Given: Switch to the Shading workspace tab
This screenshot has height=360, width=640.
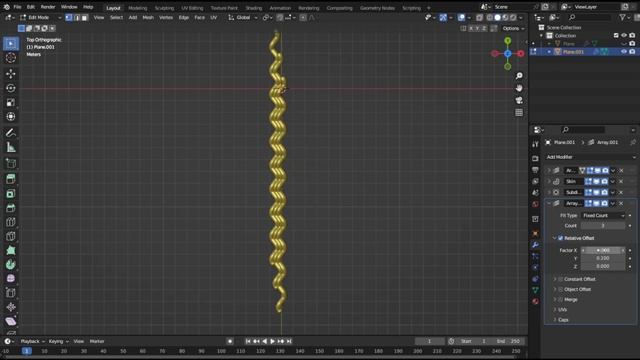Looking at the screenshot, I should tap(253, 8).
